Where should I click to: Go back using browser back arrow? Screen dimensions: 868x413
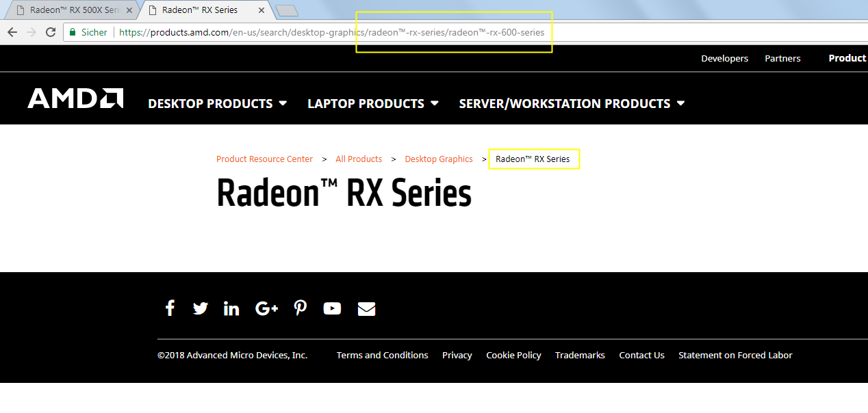point(12,32)
